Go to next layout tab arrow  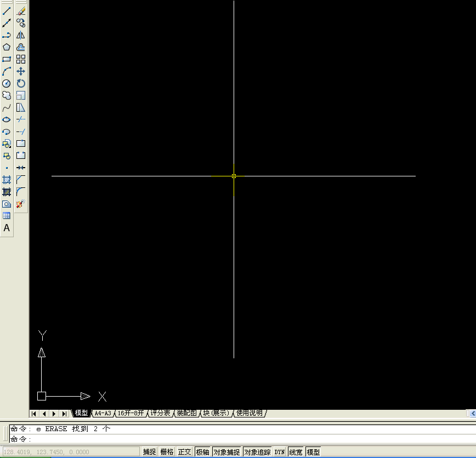pos(54,414)
